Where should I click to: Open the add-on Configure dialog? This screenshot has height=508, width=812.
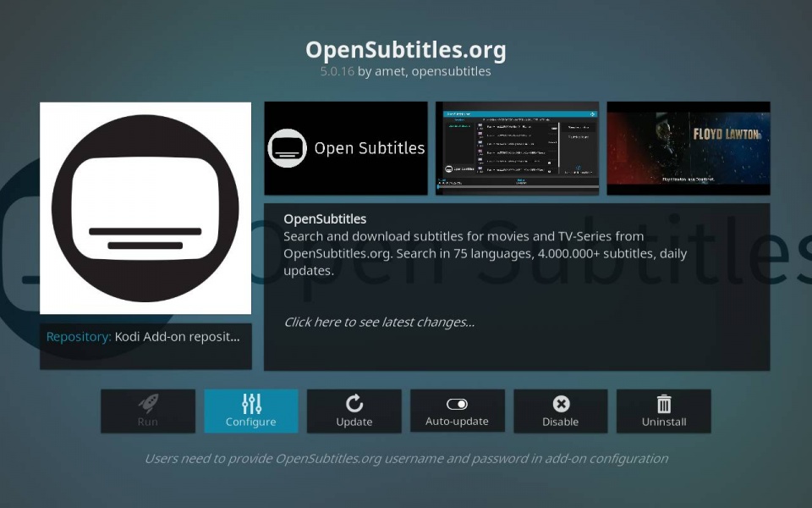(251, 411)
